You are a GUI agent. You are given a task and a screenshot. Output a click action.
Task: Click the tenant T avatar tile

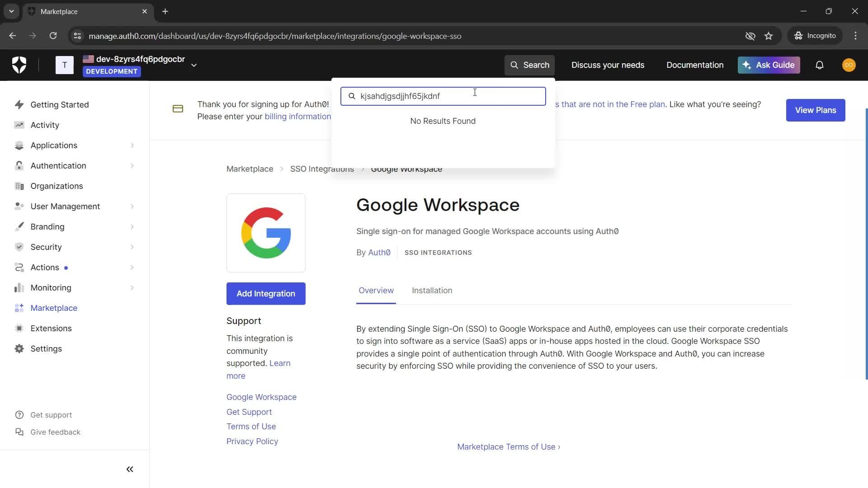(65, 65)
